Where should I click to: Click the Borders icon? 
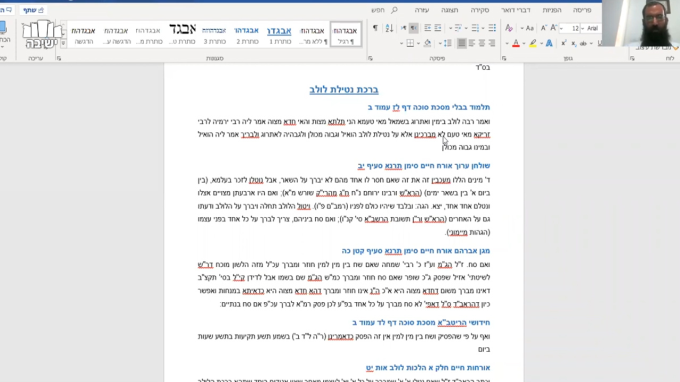point(410,43)
